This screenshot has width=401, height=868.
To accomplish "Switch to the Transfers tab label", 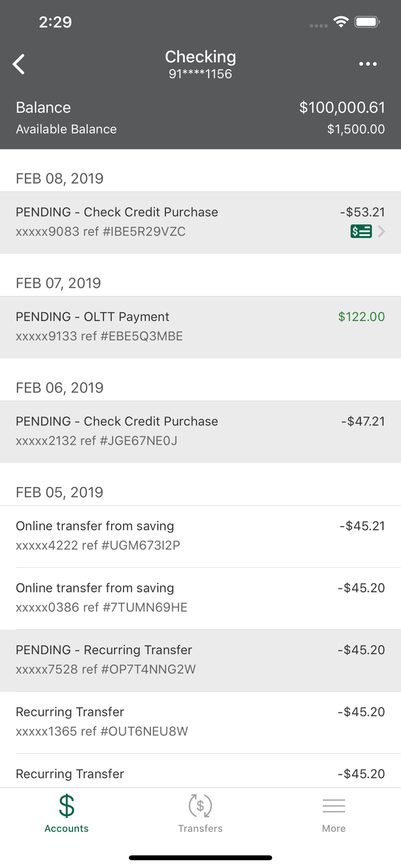I will click(x=200, y=829).
